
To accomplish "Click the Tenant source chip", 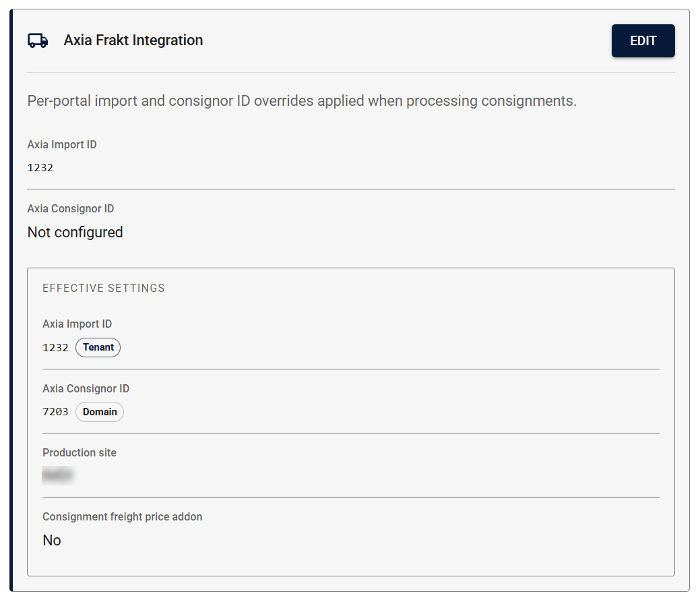I will [x=98, y=347].
